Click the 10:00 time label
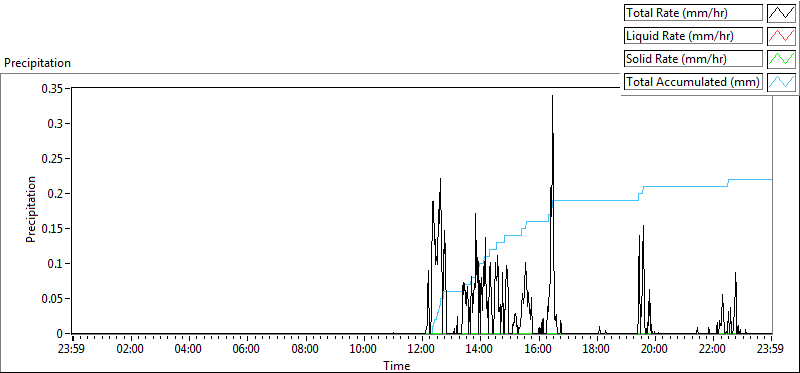800x373 pixels. (x=364, y=350)
